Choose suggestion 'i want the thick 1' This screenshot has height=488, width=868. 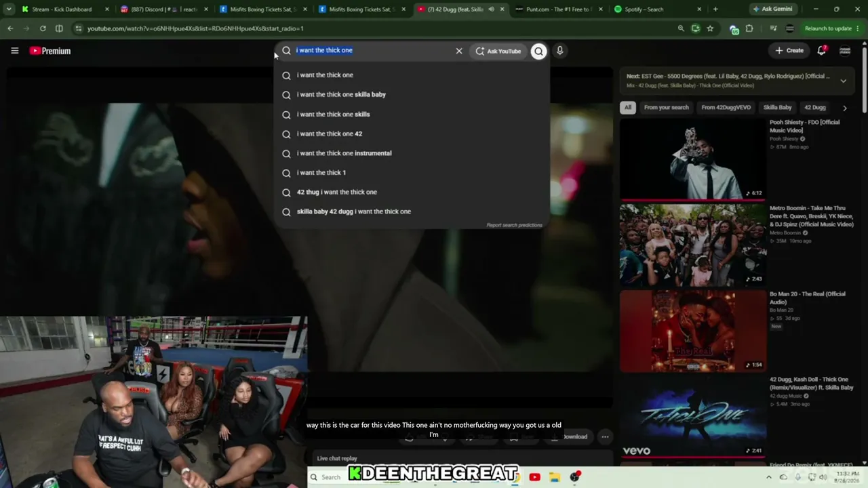tap(412, 173)
